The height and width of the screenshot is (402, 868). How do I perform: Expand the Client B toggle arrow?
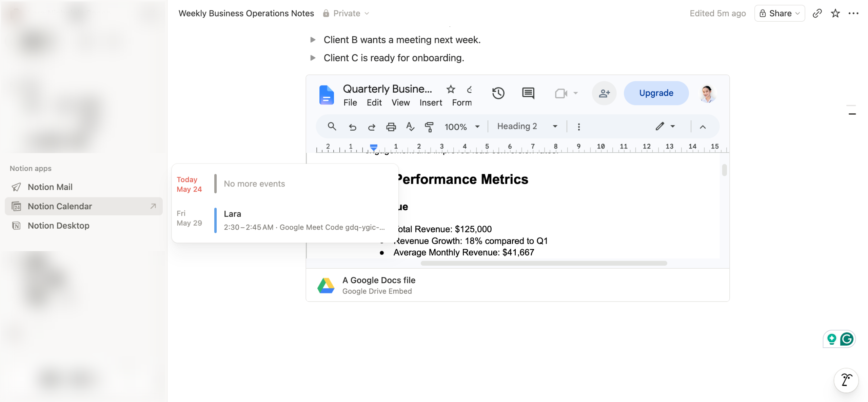click(313, 40)
